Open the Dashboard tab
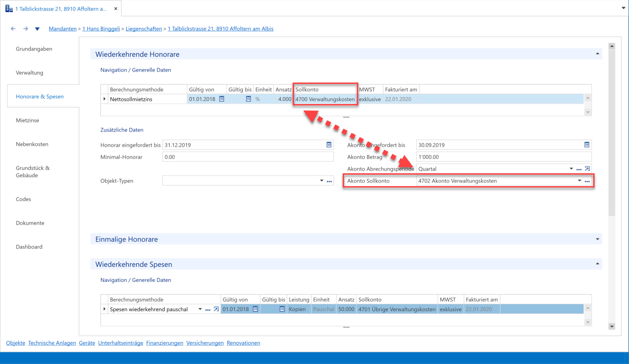Image resolution: width=629 pixels, height=364 pixels. pos(29,247)
